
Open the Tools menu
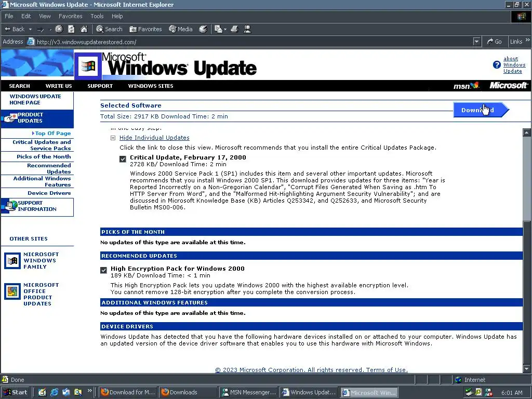(x=97, y=16)
